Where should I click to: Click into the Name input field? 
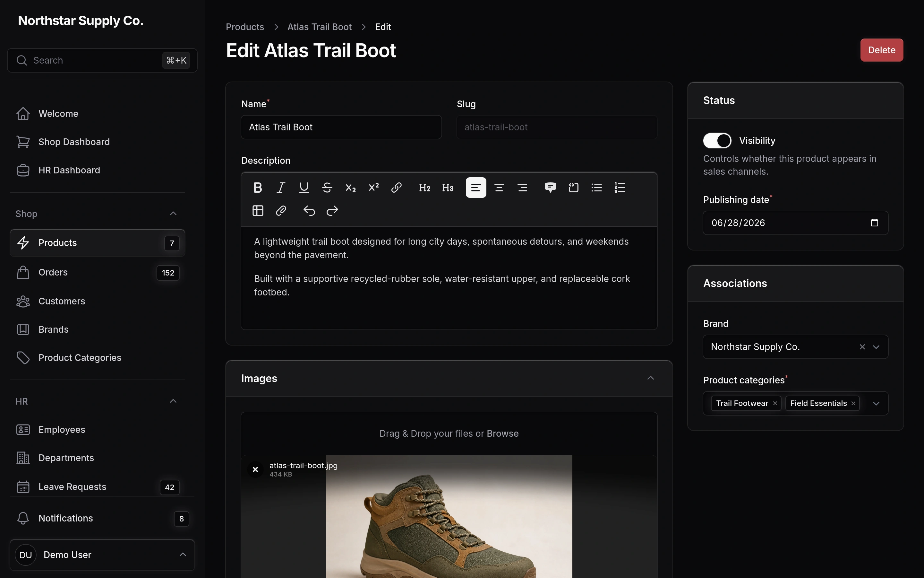point(341,127)
